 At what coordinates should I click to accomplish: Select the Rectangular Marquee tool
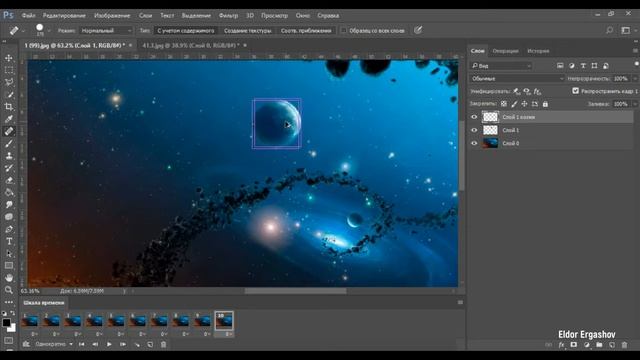[9, 70]
